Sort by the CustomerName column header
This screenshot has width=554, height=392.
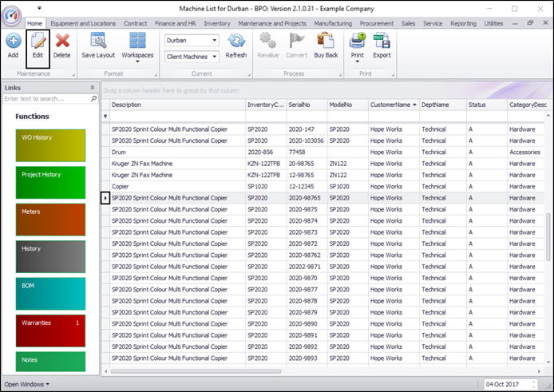pyautogui.click(x=393, y=105)
